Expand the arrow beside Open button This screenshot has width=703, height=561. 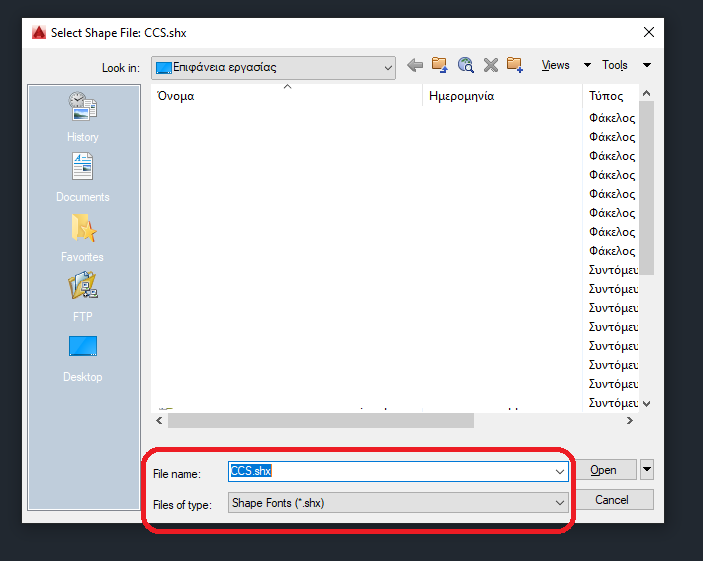click(647, 470)
